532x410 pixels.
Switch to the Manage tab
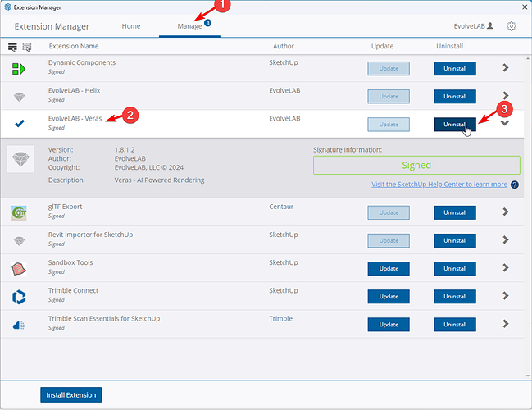coord(189,26)
